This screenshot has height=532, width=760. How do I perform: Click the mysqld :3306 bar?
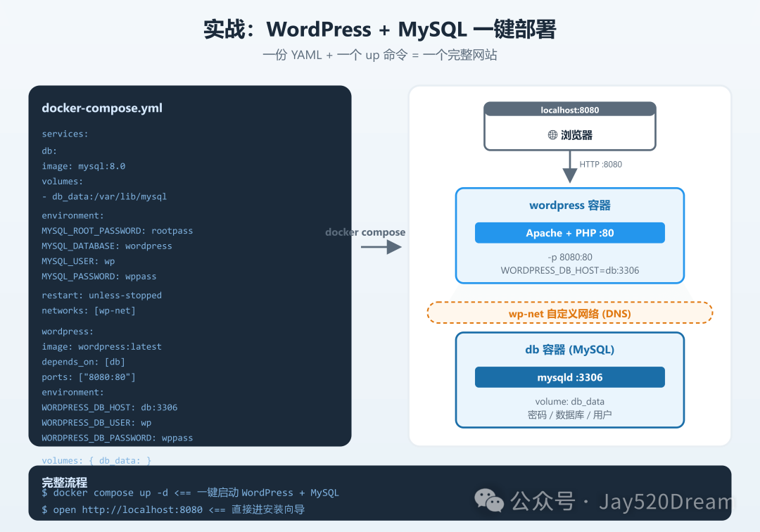point(569,377)
